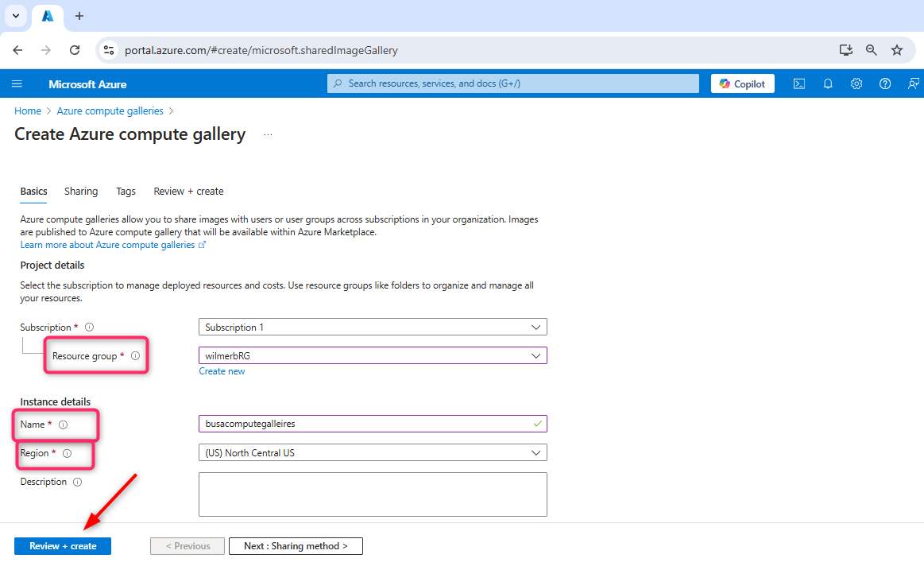The height and width of the screenshot is (566, 924).
Task: Click Create new resource group link
Action: click(222, 371)
